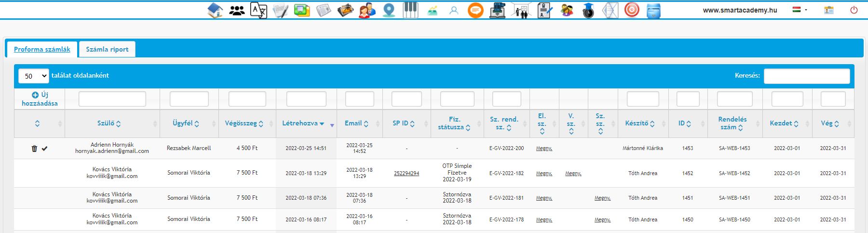Click the piano keys icon

(x=410, y=10)
